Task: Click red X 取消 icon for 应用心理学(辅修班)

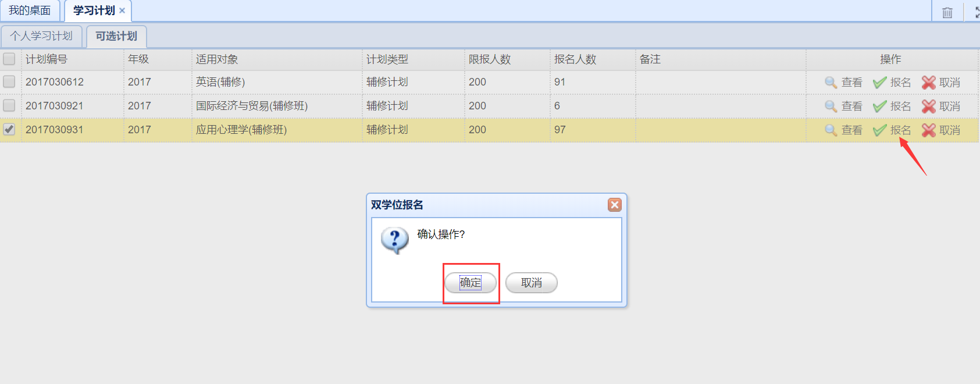Action: [929, 130]
